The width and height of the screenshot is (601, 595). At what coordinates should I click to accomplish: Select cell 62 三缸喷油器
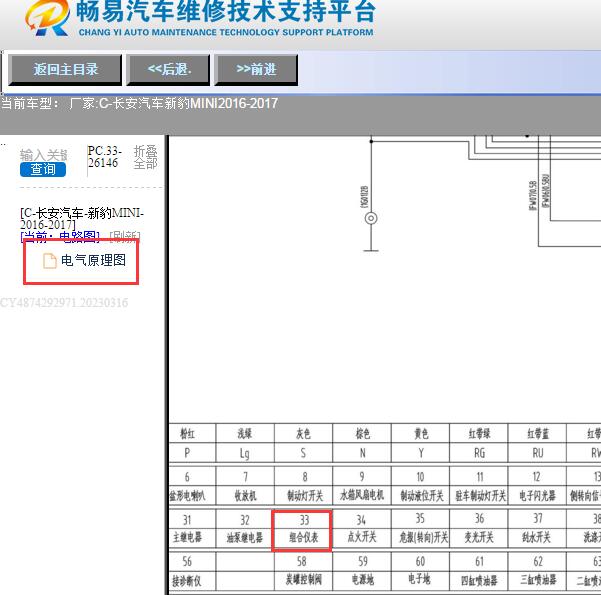click(x=537, y=571)
